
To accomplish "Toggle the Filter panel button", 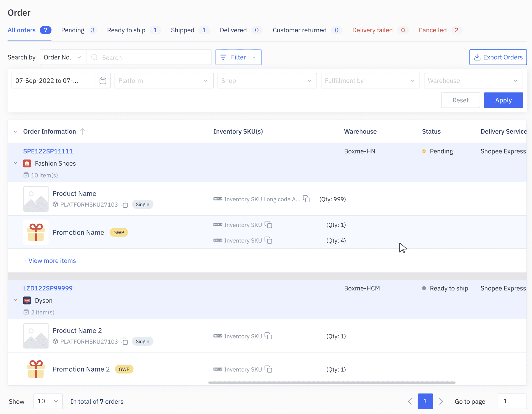I will (238, 57).
